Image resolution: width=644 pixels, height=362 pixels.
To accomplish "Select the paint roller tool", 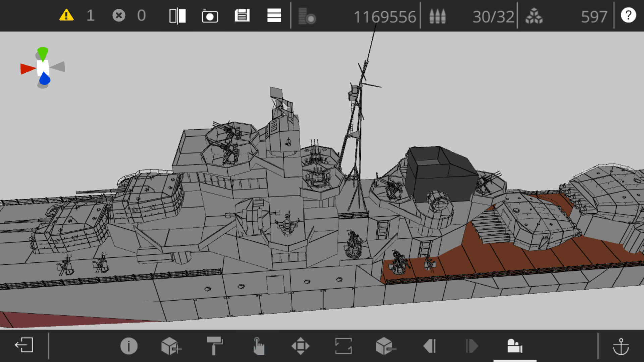I will coord(215,346).
